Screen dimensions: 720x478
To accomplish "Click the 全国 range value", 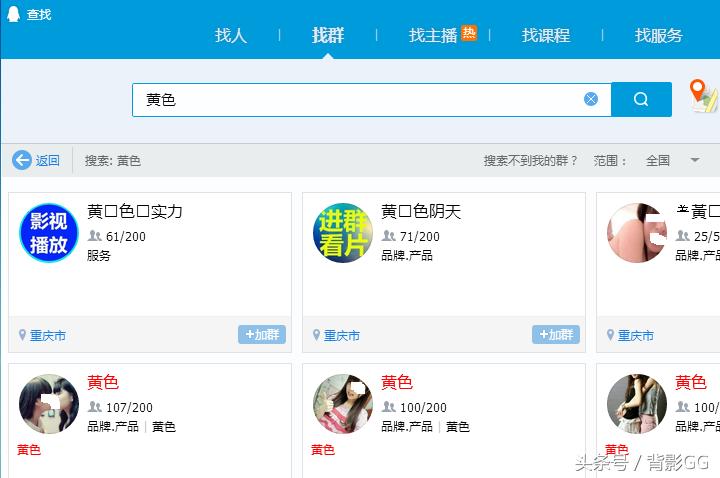I will coord(658,161).
